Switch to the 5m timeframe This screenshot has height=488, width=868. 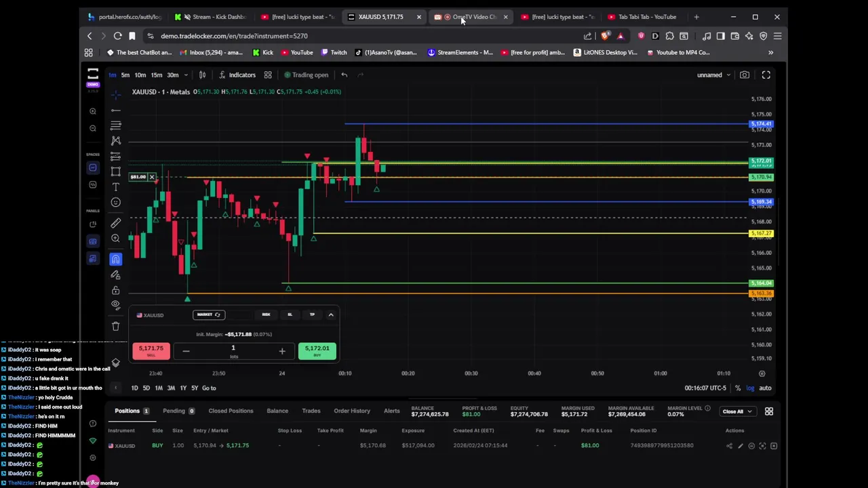tap(125, 75)
